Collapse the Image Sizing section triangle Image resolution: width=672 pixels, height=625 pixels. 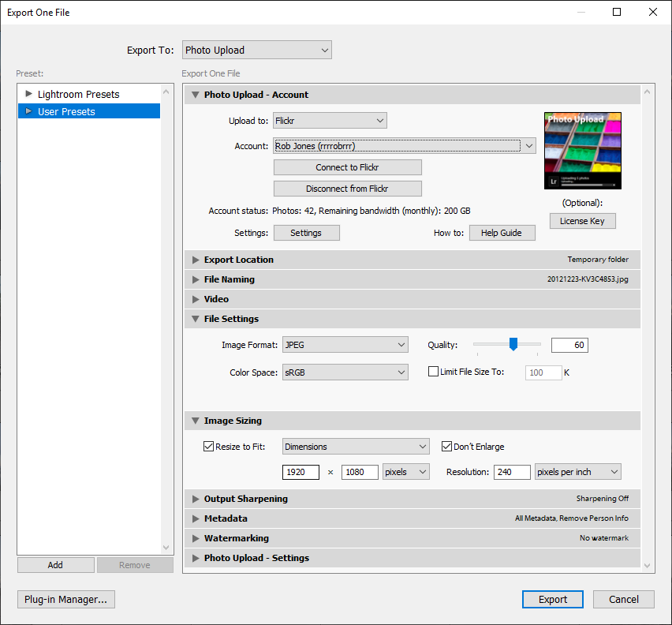pyautogui.click(x=196, y=421)
